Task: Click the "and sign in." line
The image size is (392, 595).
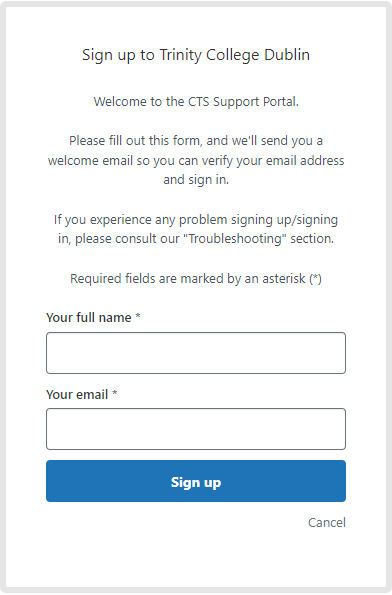Action: pos(196,179)
